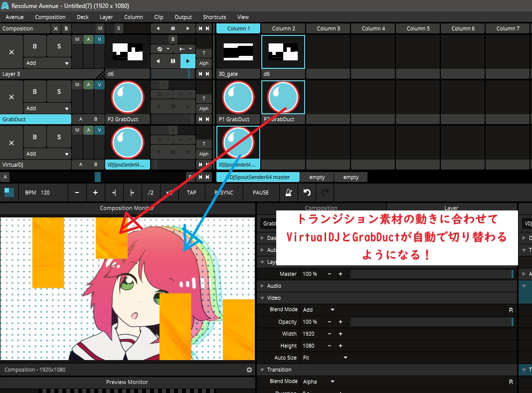The height and width of the screenshot is (393, 532).
Task: Bypass the composition with B button
Action: (x=66, y=28)
